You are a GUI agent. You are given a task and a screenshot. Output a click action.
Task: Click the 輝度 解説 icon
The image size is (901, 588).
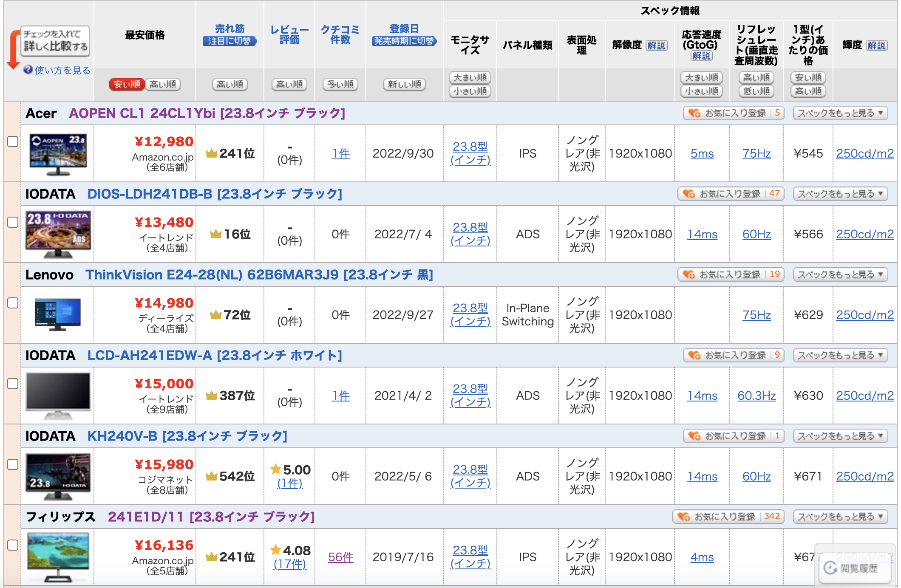(877, 45)
